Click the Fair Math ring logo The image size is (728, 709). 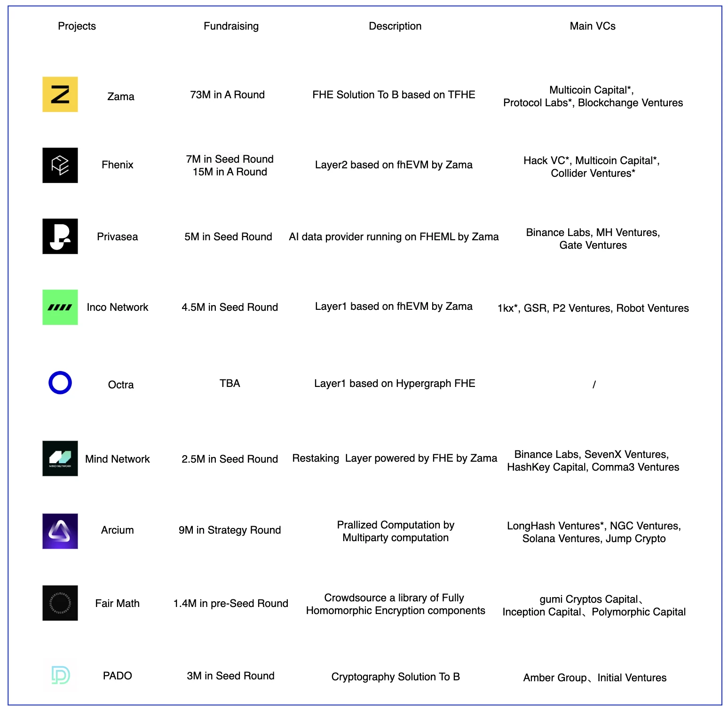[60, 603]
